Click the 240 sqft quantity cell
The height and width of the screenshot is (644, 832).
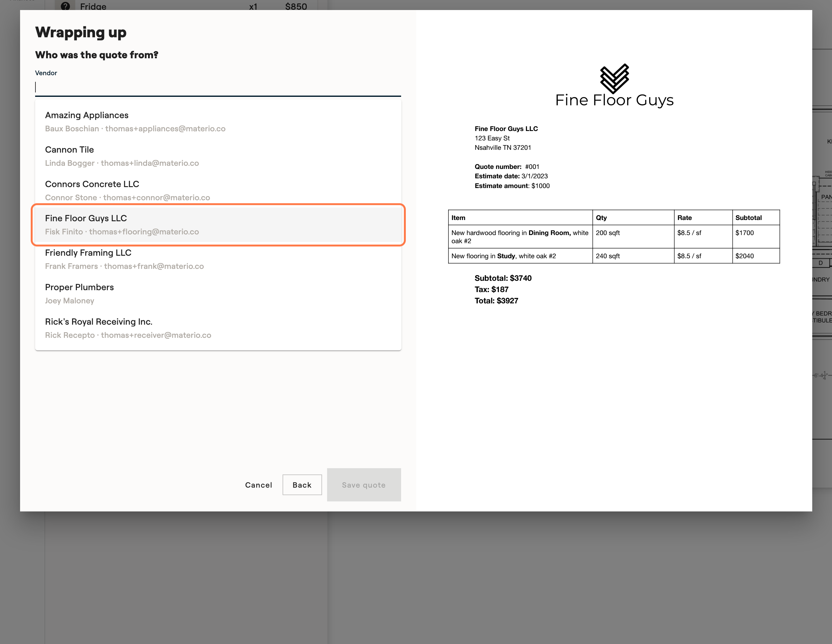coord(633,256)
